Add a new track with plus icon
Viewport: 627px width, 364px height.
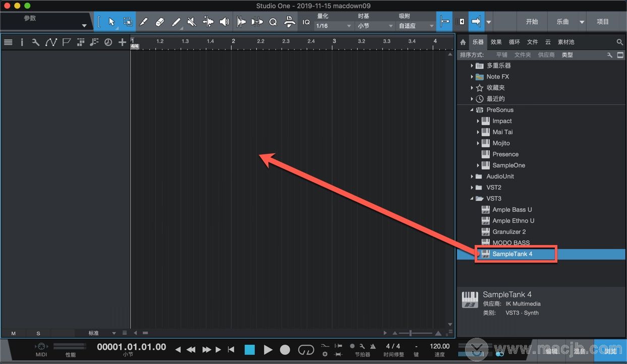tap(122, 42)
